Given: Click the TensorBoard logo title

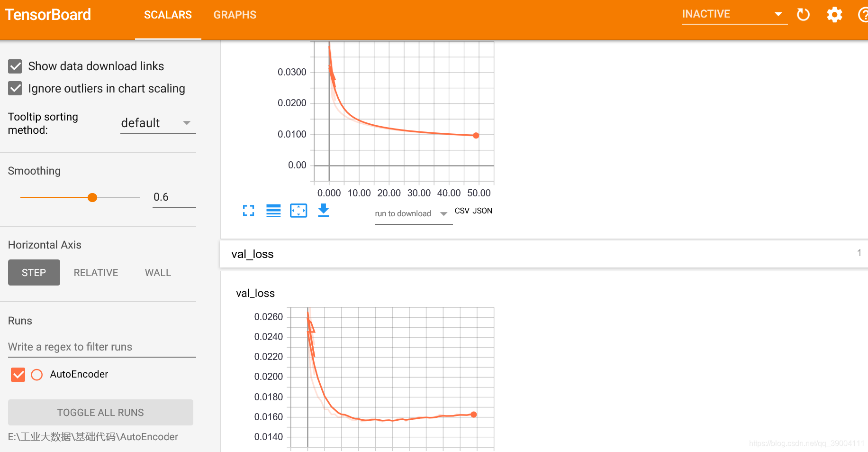Looking at the screenshot, I should (48, 15).
